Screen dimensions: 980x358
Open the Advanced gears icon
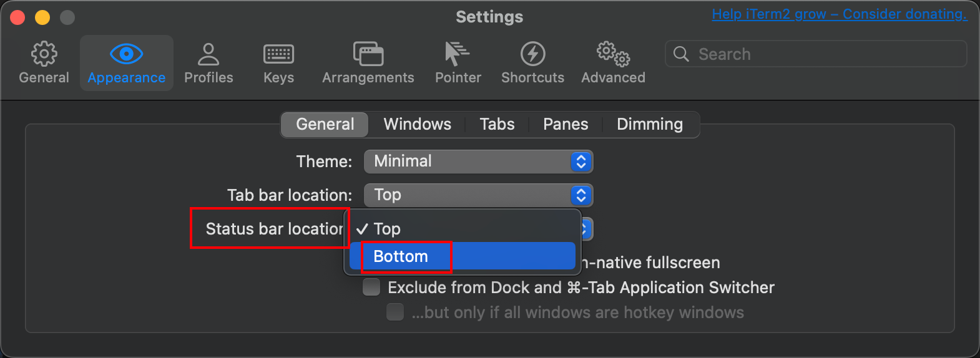613,54
